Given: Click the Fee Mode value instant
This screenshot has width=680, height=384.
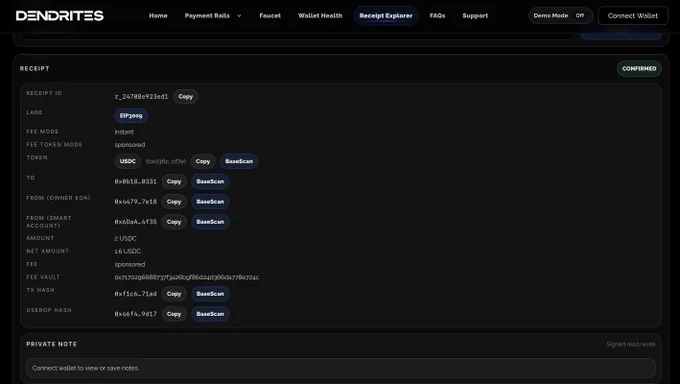Looking at the screenshot, I should coord(124,132).
